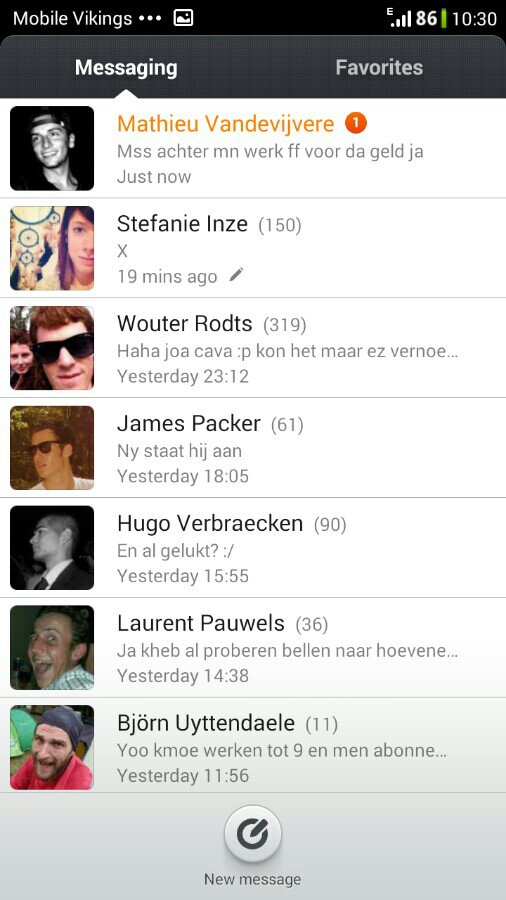Viewport: 506px width, 900px height.
Task: Tap James Packer's contact picture
Action: (x=52, y=448)
